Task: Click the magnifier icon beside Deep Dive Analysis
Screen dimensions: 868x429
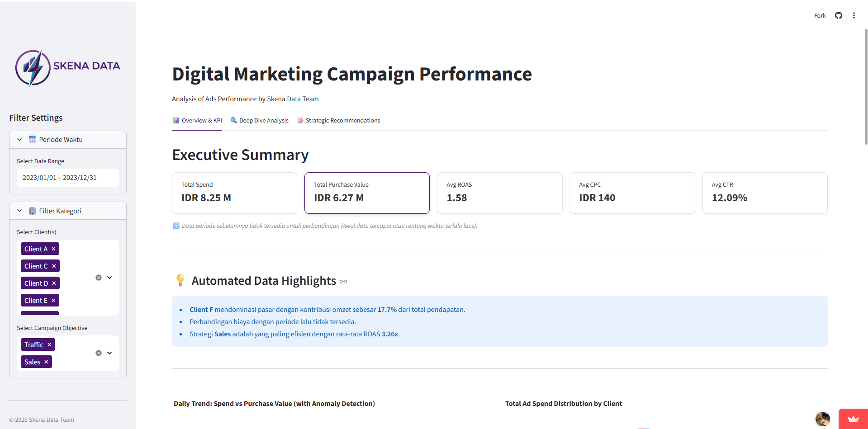Action: 234,120
